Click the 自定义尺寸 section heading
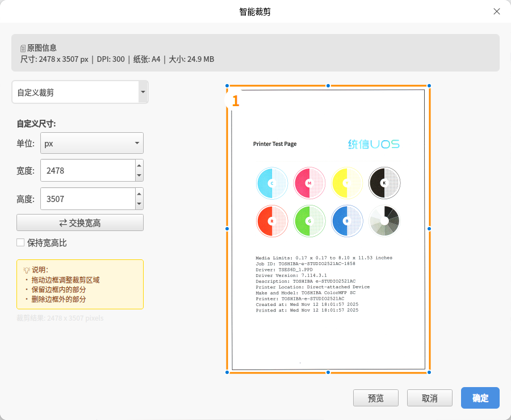 (x=36, y=124)
